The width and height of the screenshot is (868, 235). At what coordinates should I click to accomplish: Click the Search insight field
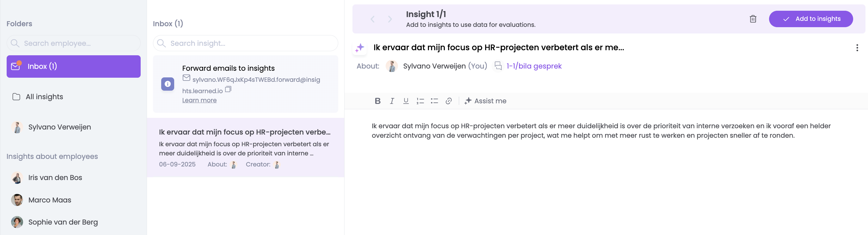(249, 44)
